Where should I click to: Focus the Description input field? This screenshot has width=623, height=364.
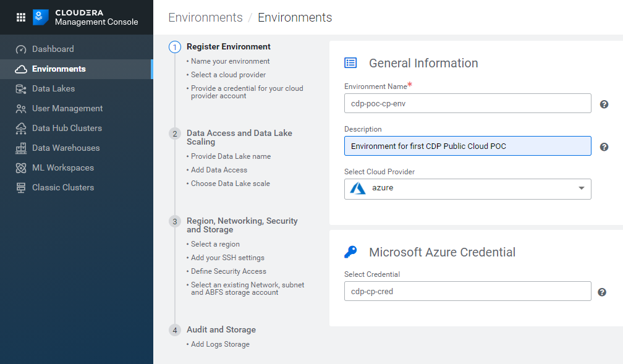pyautogui.click(x=468, y=146)
